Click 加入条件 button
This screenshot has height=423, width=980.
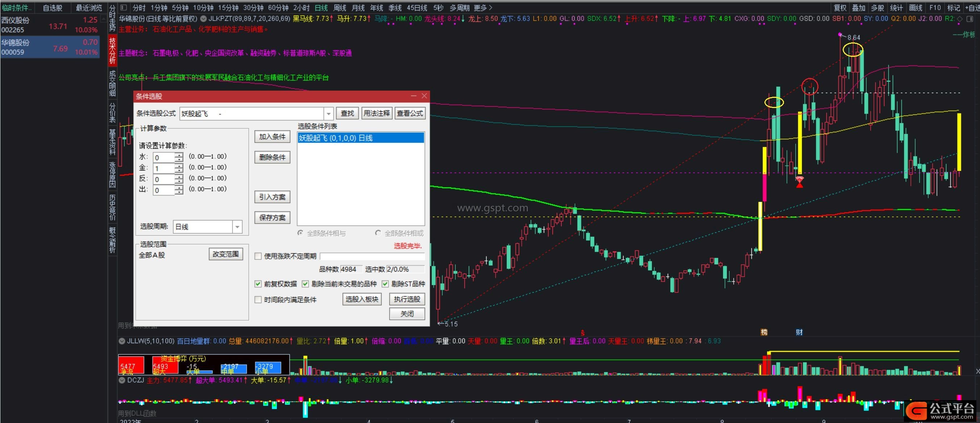pos(272,137)
